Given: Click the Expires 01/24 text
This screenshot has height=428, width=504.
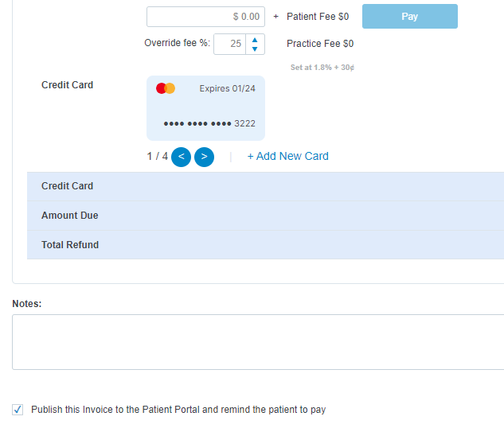Looking at the screenshot, I should point(227,88).
